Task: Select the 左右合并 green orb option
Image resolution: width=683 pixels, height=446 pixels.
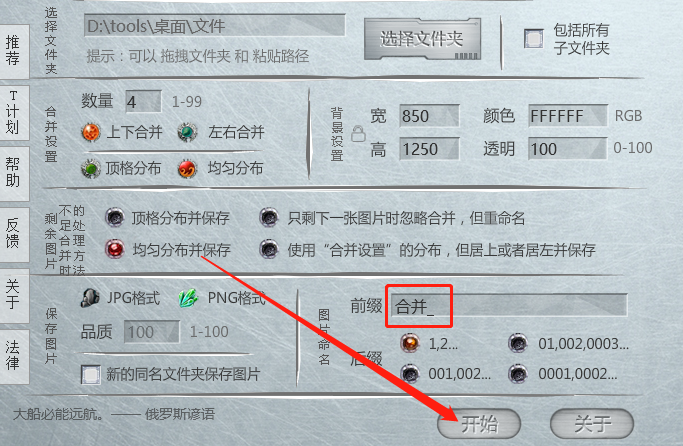Action: (x=187, y=132)
